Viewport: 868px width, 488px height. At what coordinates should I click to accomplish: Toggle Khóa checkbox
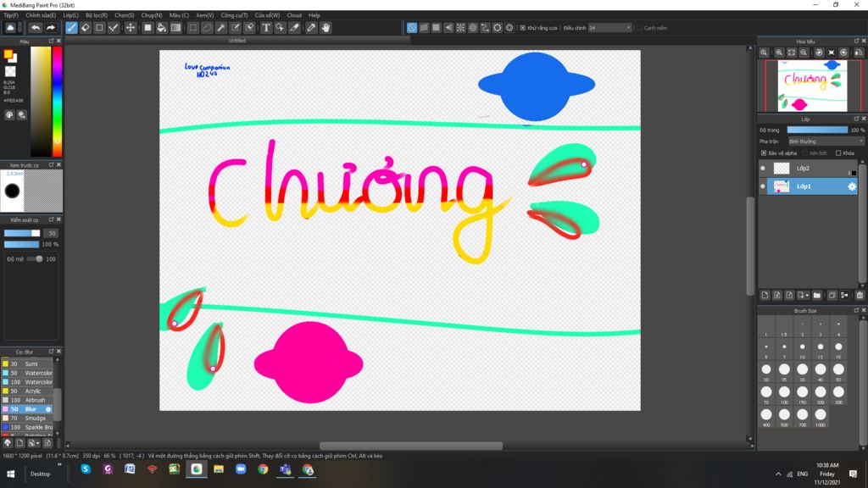pos(838,153)
